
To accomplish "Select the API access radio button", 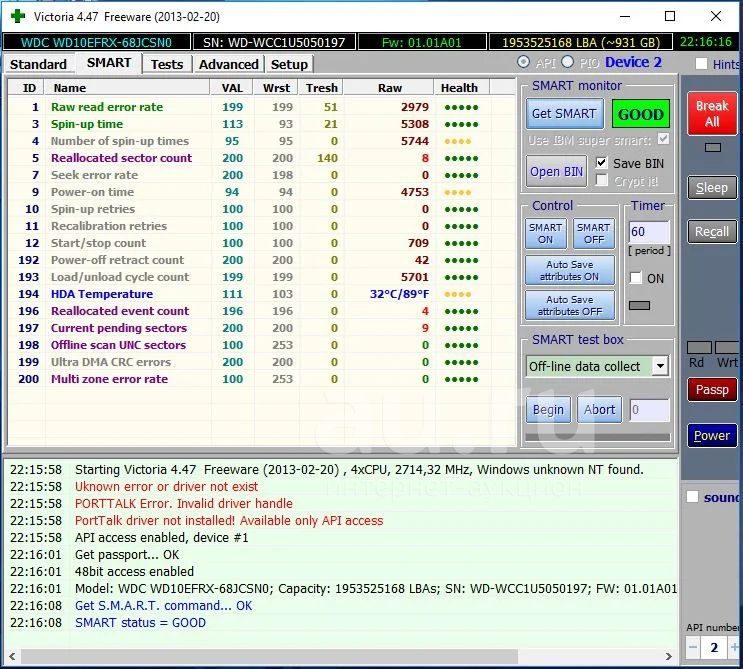I will (x=524, y=62).
